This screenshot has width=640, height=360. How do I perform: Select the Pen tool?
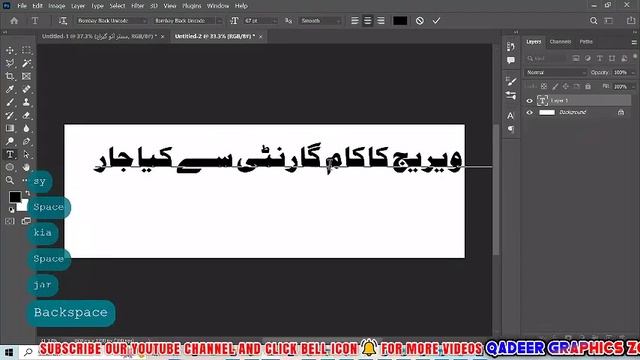27,142
